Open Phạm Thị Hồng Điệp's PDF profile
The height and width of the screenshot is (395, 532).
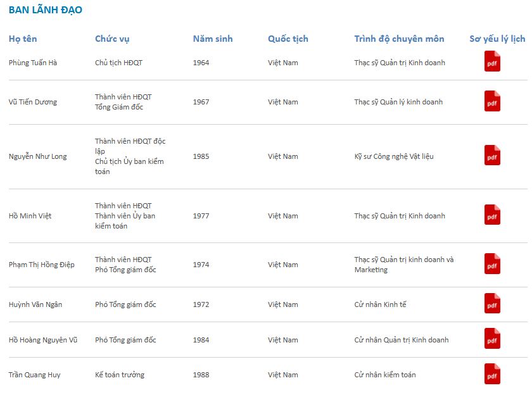coord(492,264)
